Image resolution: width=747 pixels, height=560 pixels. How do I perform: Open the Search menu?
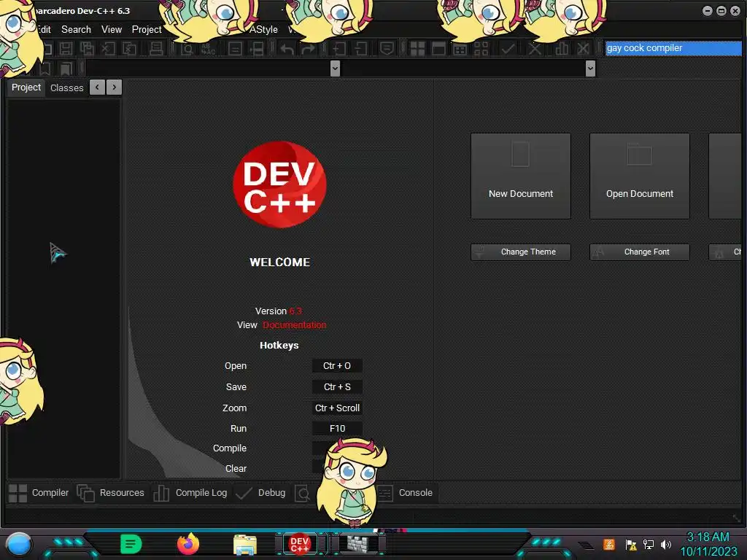[76, 29]
